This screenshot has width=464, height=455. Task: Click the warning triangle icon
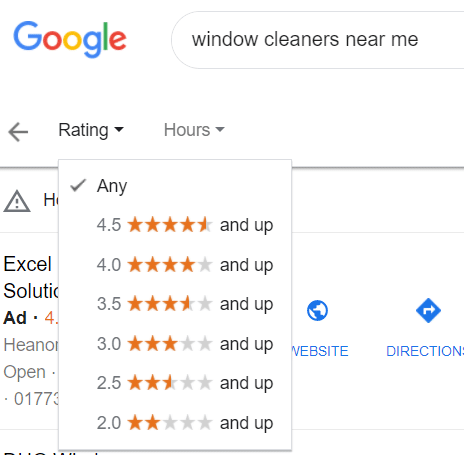(17, 201)
